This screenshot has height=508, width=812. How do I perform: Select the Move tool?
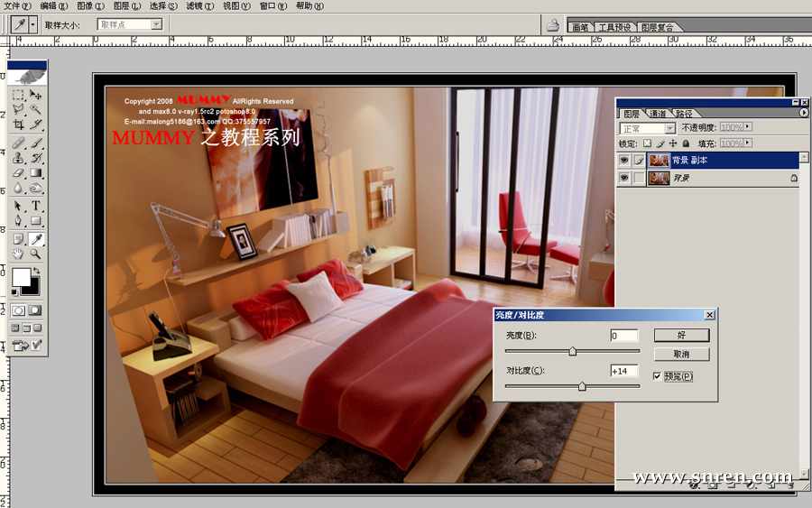tap(35, 95)
